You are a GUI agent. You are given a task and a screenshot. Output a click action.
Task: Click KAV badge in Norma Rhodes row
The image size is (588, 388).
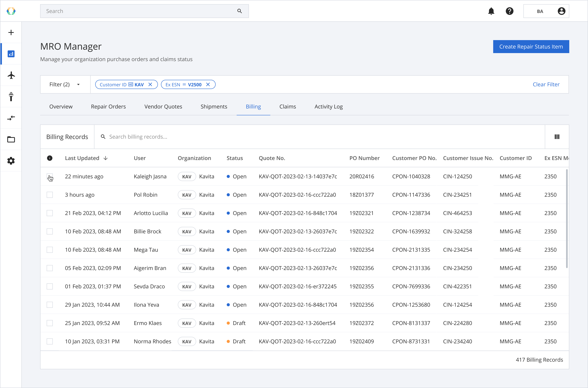[x=187, y=341]
